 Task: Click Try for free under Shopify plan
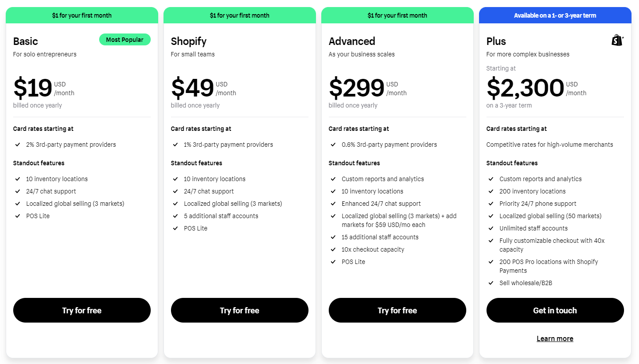click(240, 310)
